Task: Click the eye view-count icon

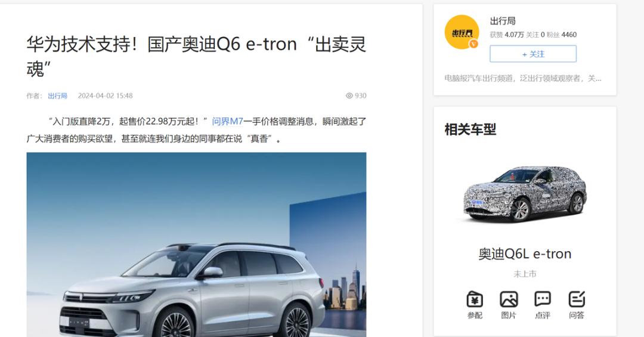Action: click(349, 96)
